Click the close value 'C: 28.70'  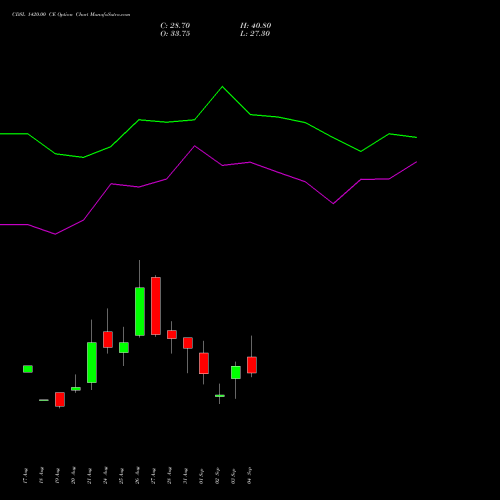[x=175, y=26]
